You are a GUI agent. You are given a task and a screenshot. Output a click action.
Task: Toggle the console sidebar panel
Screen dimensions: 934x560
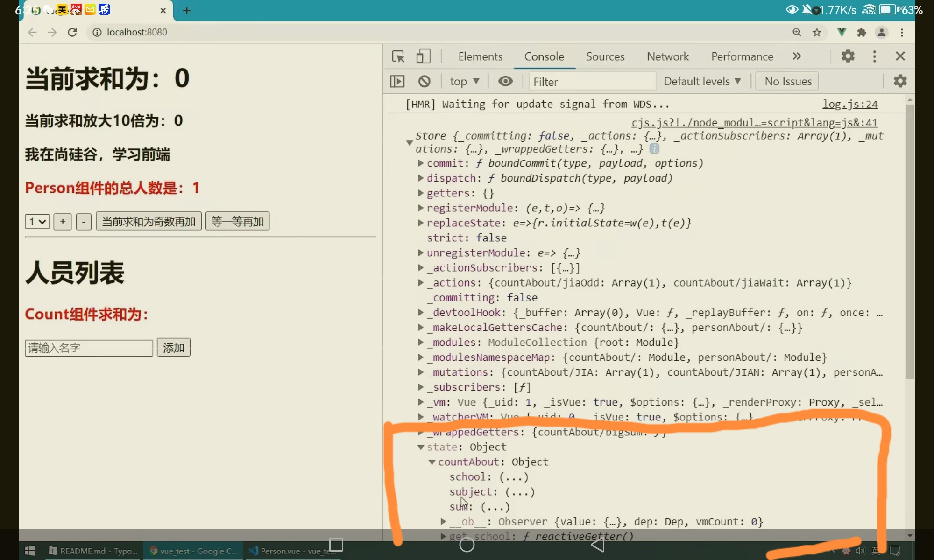point(397,82)
